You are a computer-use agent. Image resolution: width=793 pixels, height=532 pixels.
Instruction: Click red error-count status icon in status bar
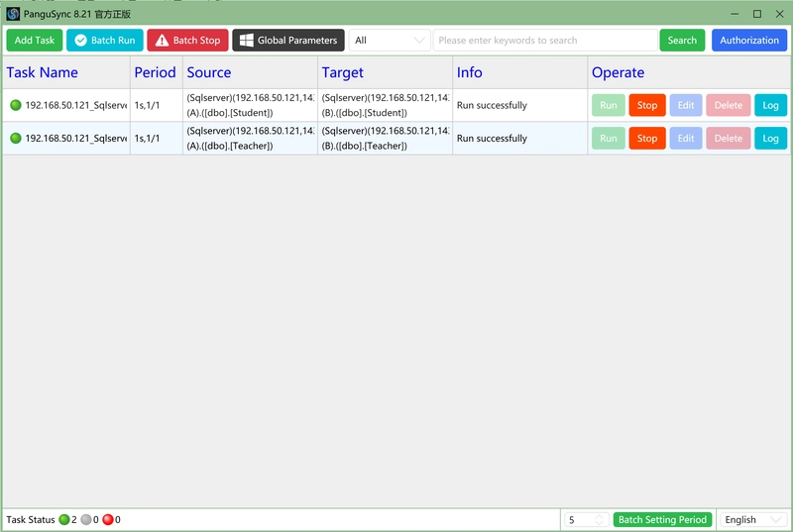tap(108, 520)
